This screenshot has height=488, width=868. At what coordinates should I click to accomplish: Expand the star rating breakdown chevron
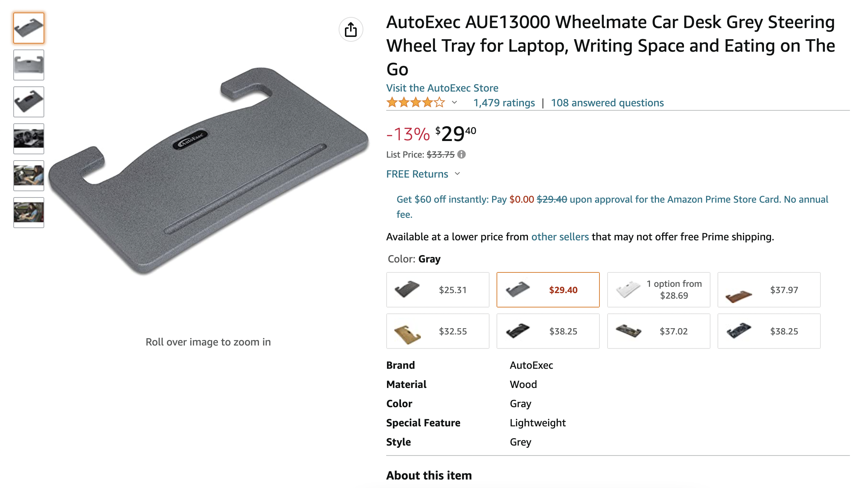[454, 103]
